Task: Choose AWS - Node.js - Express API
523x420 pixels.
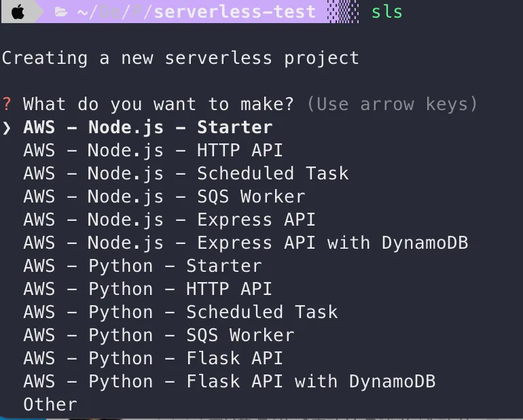Action: [x=169, y=220]
